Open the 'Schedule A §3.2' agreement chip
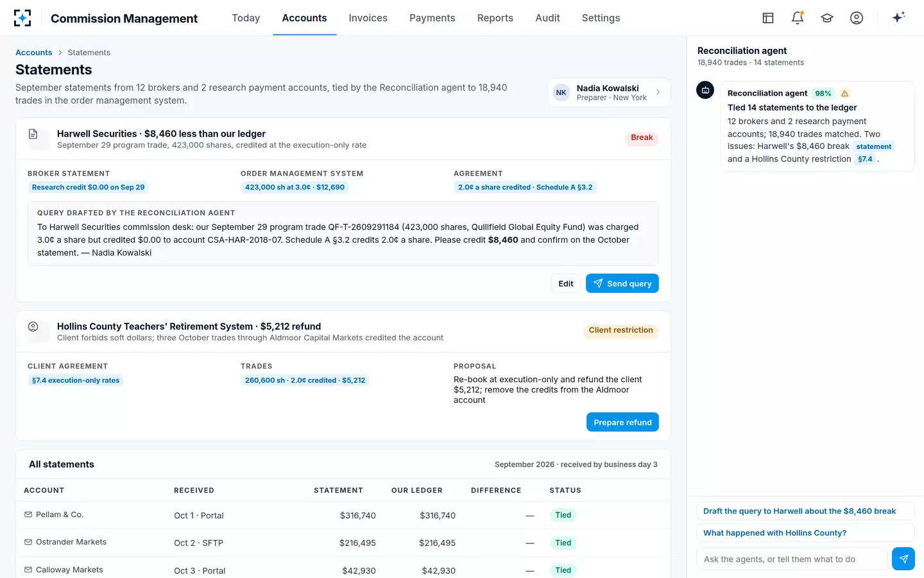This screenshot has width=924, height=578. 526,188
